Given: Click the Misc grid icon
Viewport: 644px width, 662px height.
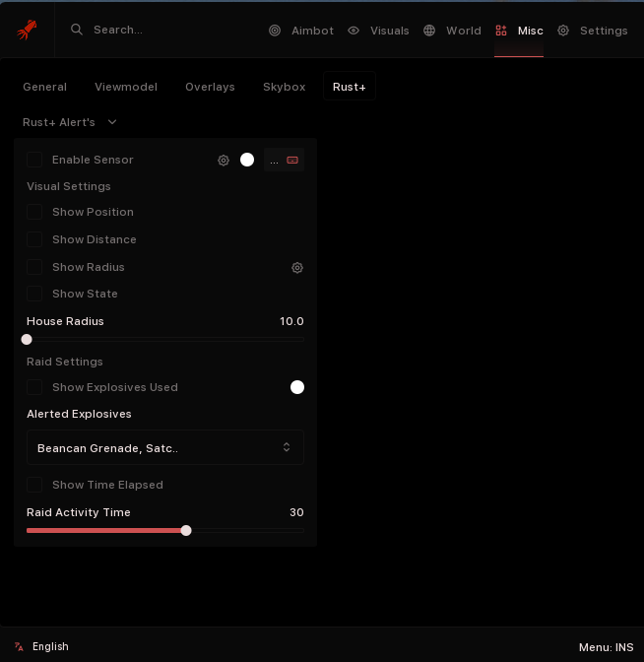Looking at the screenshot, I should click(x=501, y=31).
